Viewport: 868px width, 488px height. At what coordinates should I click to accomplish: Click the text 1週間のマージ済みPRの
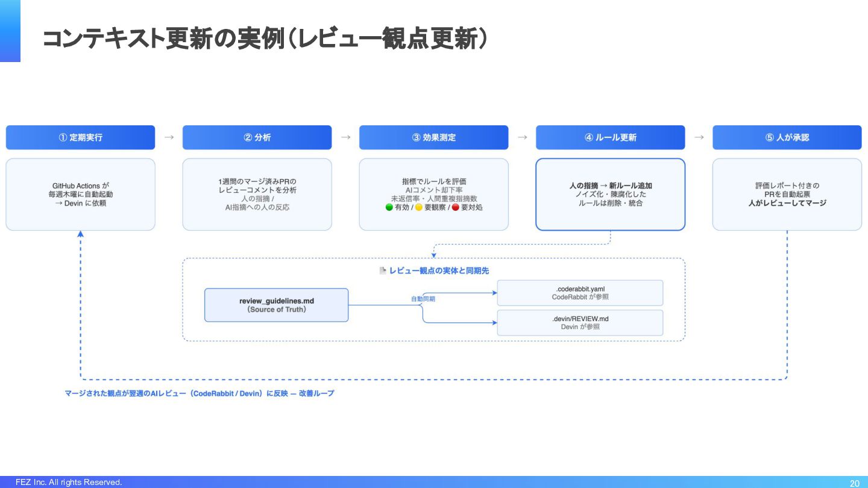(x=257, y=181)
